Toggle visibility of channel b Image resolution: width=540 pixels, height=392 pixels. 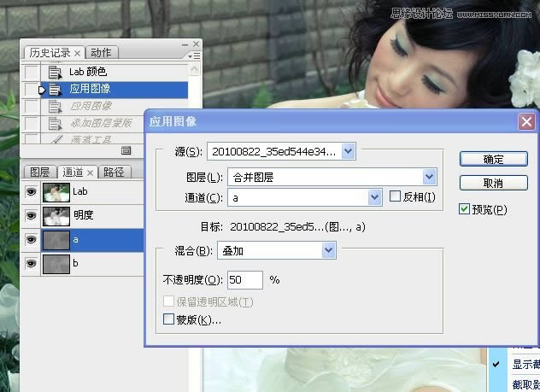32,265
